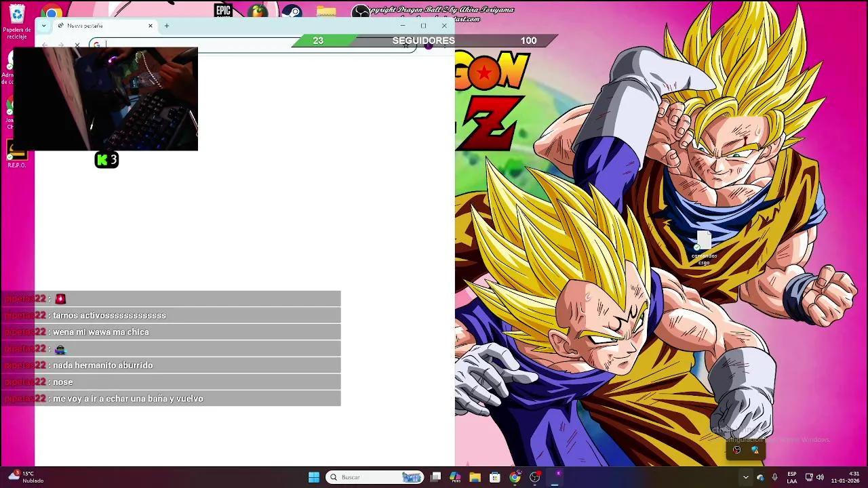
Task: Open the weather widget showing 15°C Nublado
Action: [26, 477]
